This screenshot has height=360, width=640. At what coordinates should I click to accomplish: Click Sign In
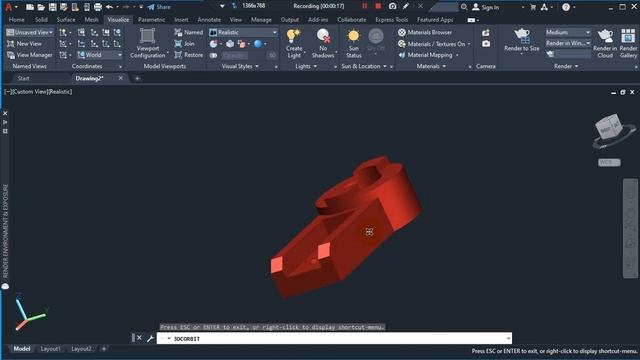click(485, 7)
